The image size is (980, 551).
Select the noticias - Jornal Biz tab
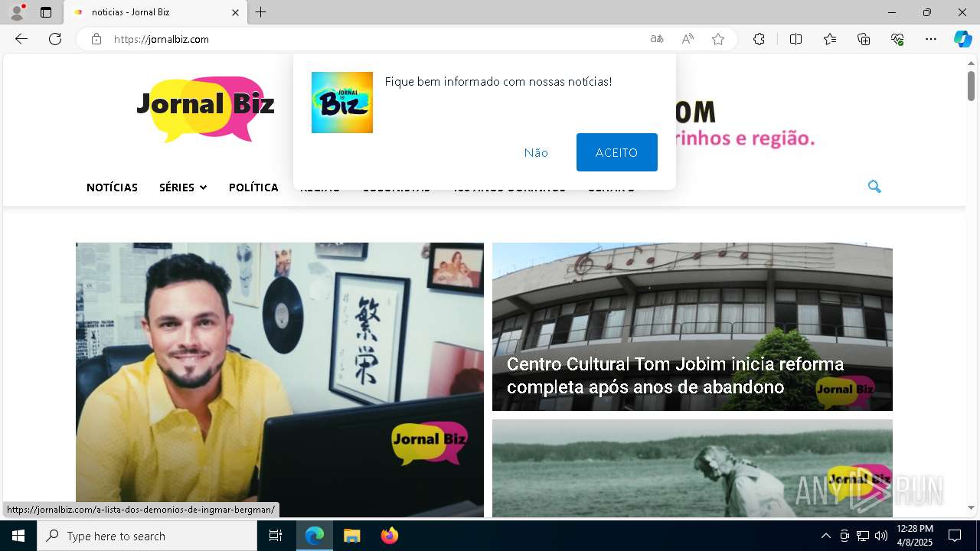pos(155,12)
